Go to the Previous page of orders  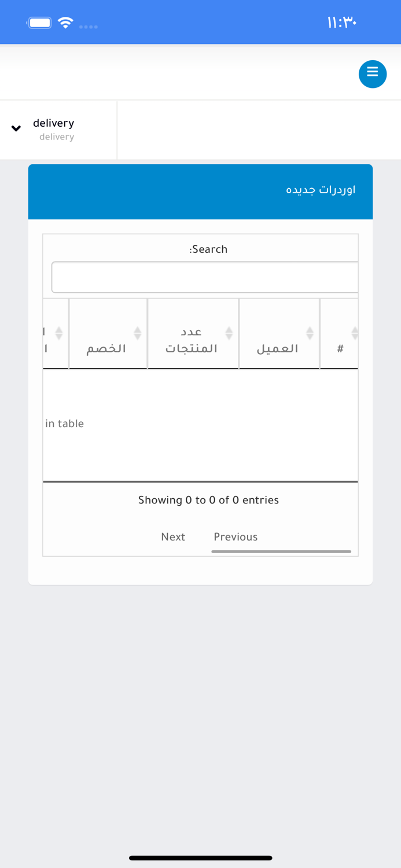(x=236, y=537)
